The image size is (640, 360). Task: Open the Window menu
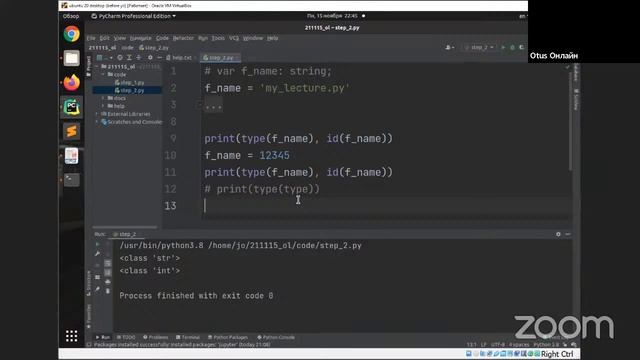[253, 38]
